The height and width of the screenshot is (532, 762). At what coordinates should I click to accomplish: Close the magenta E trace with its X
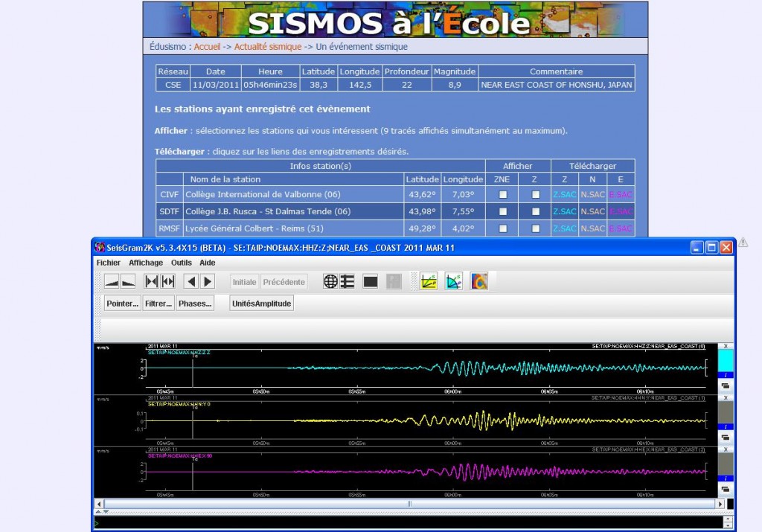[726, 449]
